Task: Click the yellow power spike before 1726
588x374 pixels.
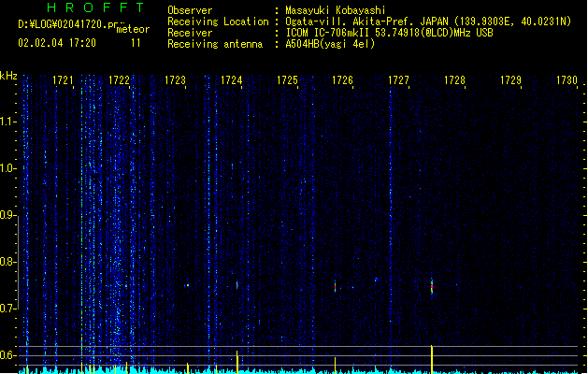Action: coord(336,366)
